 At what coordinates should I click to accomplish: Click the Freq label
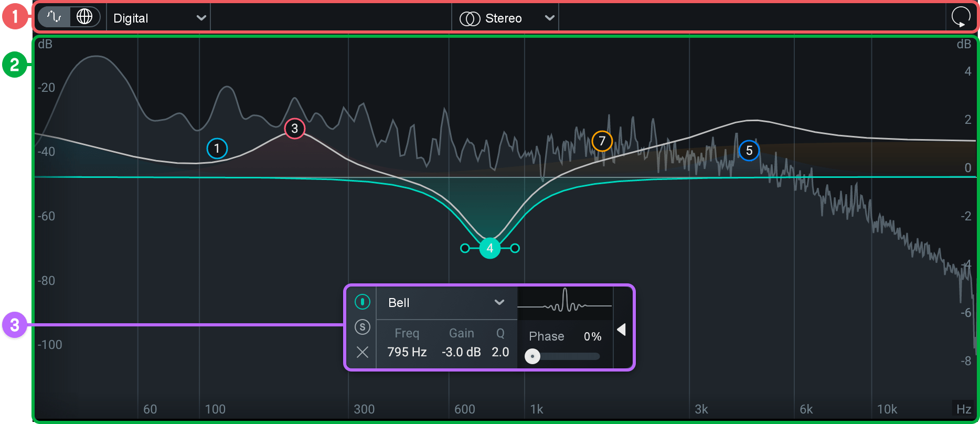[407, 333]
